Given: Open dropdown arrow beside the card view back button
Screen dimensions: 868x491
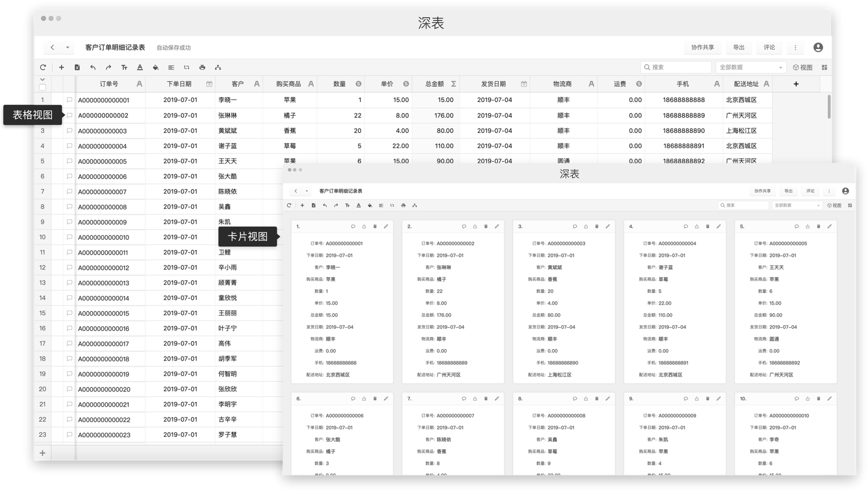Looking at the screenshot, I should [x=307, y=191].
